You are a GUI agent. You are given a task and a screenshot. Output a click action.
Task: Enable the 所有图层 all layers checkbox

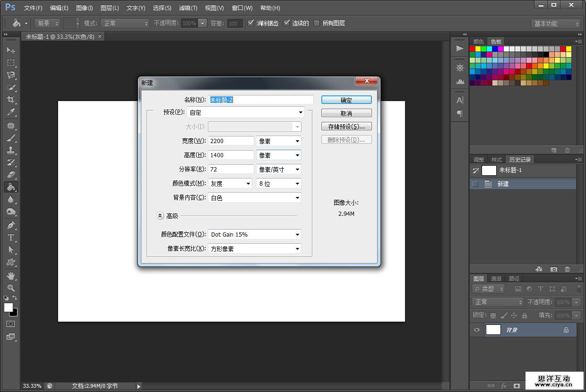(x=317, y=23)
